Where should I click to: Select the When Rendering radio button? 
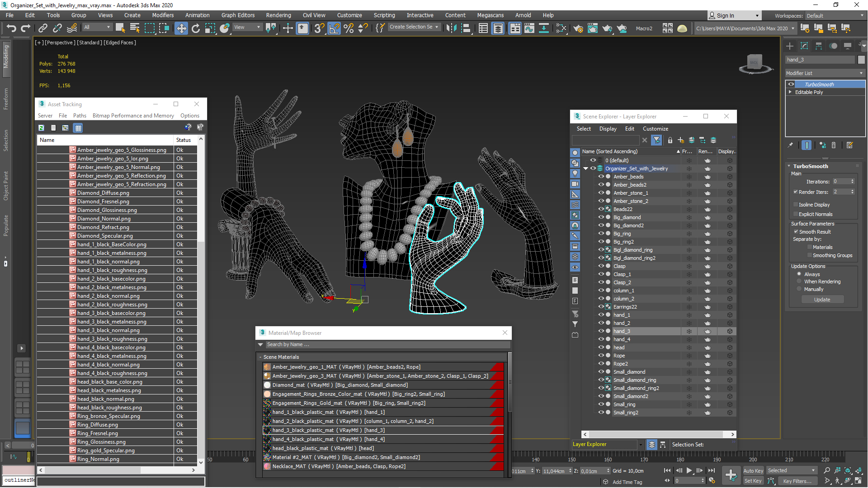799,282
